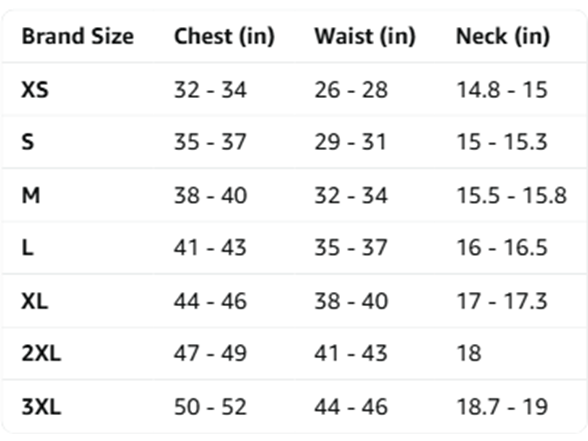Click the Waist (in) column header

pyautogui.click(x=365, y=37)
